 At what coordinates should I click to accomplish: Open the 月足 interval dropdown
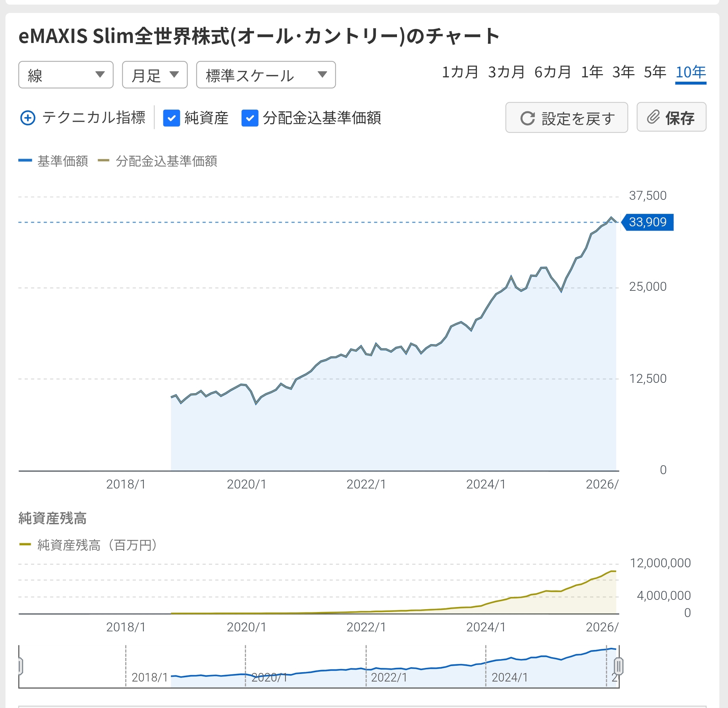click(x=154, y=75)
